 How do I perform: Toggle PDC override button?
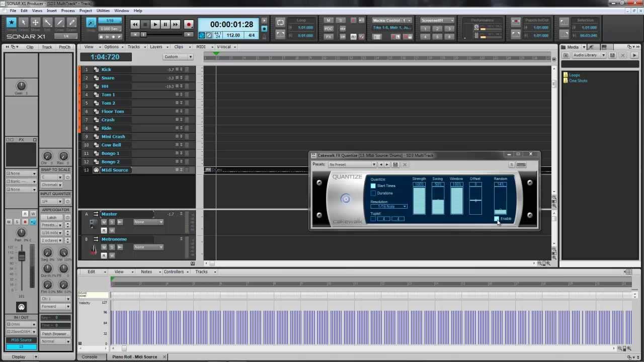329,29
